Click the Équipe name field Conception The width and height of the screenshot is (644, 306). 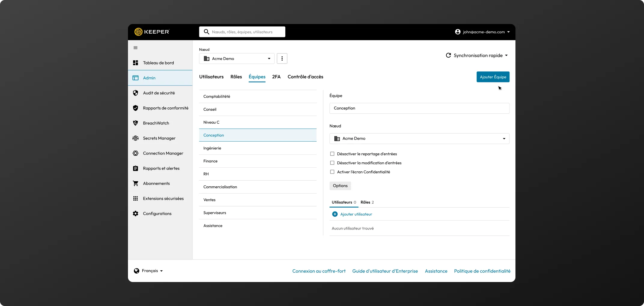[419, 108]
